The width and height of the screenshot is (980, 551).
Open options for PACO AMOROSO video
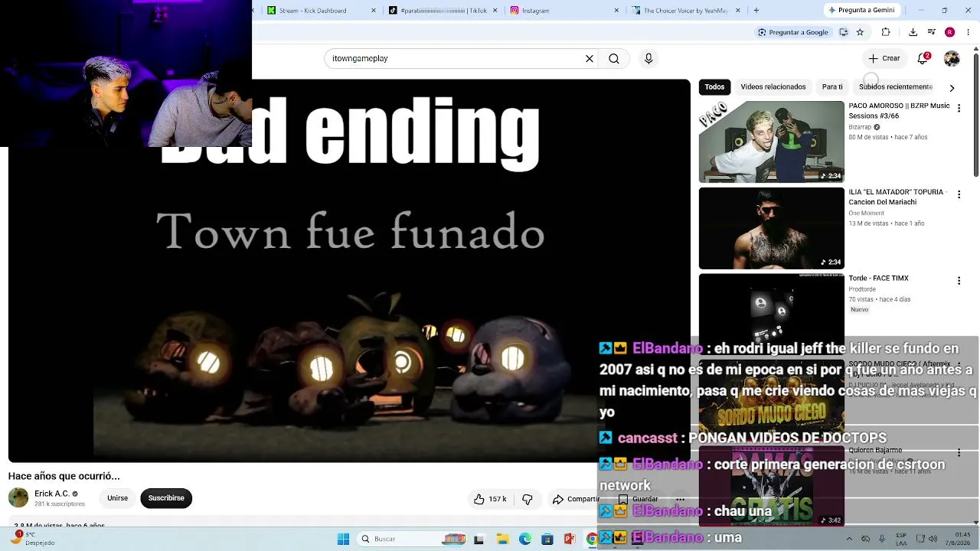coord(959,109)
